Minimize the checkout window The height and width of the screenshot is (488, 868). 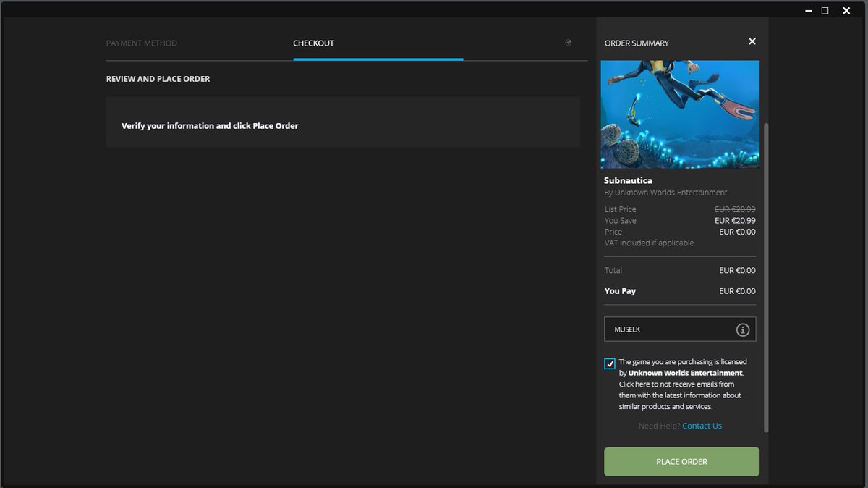pos(808,11)
